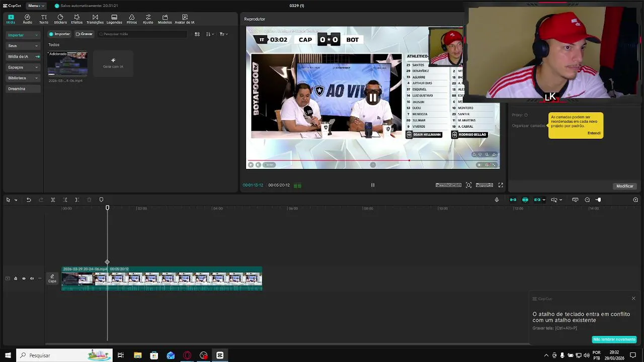Click the timeline playhead marker
644x362 pixels.
click(x=107, y=208)
